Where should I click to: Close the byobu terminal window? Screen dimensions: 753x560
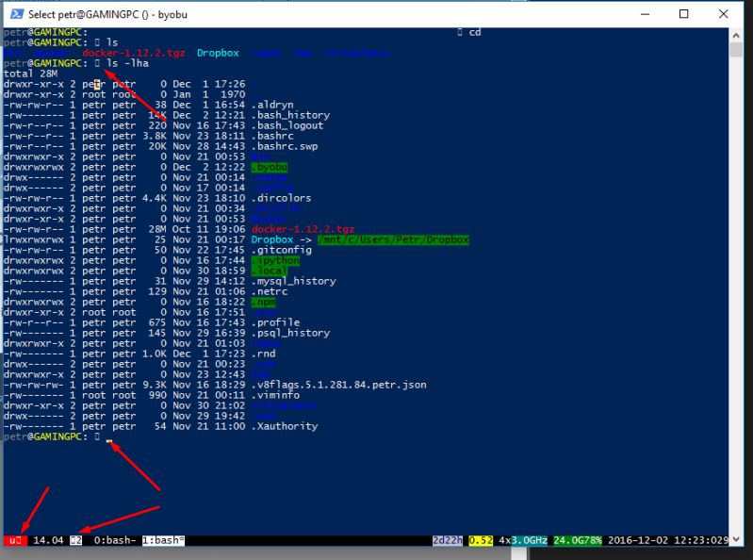coord(723,14)
